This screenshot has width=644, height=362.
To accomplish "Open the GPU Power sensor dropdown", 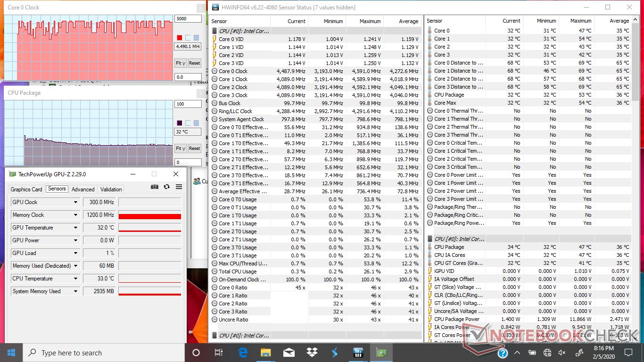I will coord(75,240).
